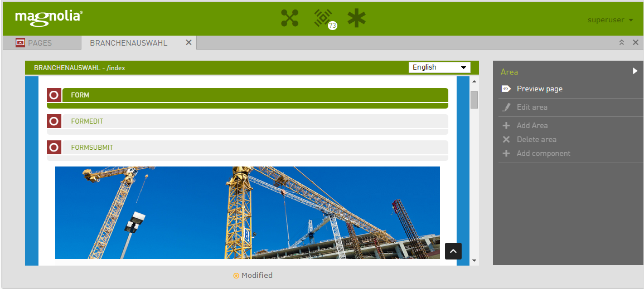Click the plus icon next to Add component

[x=506, y=153]
